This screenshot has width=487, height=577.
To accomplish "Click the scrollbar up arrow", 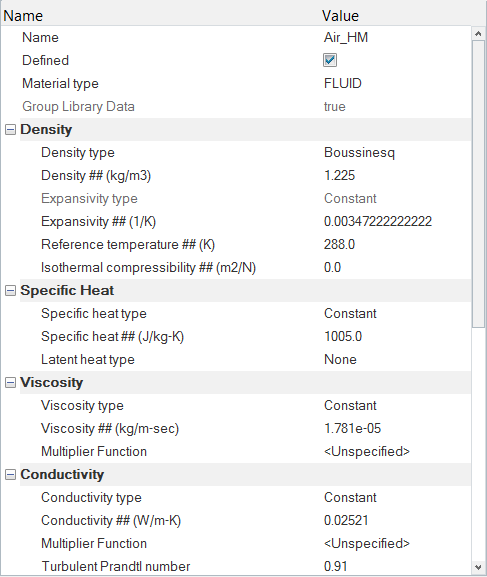I will tap(478, 34).
